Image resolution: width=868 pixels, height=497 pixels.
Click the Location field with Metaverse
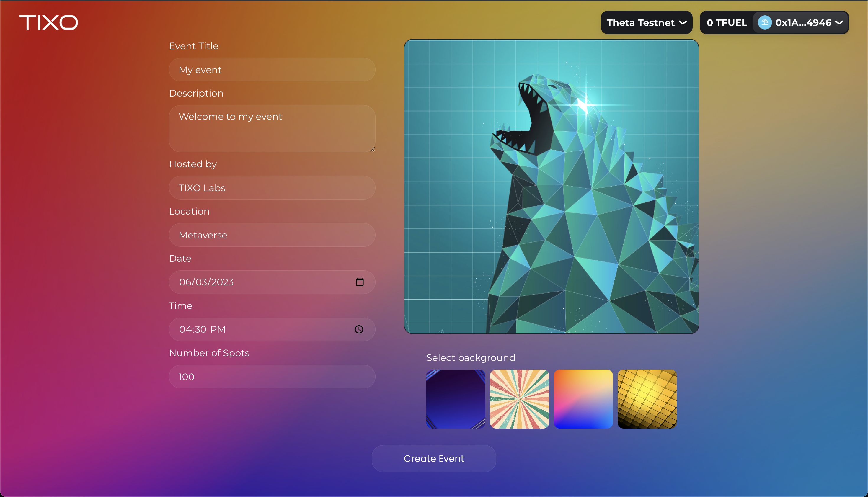click(x=272, y=235)
